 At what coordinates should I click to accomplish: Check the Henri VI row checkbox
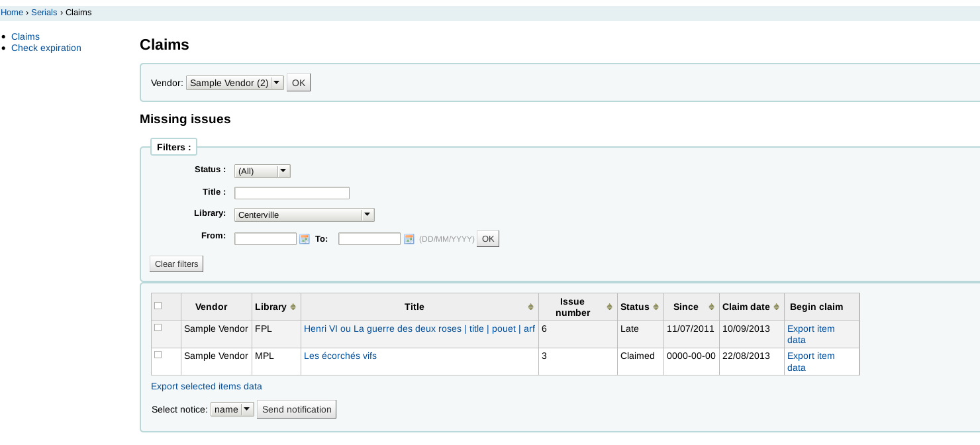pyautogui.click(x=158, y=328)
